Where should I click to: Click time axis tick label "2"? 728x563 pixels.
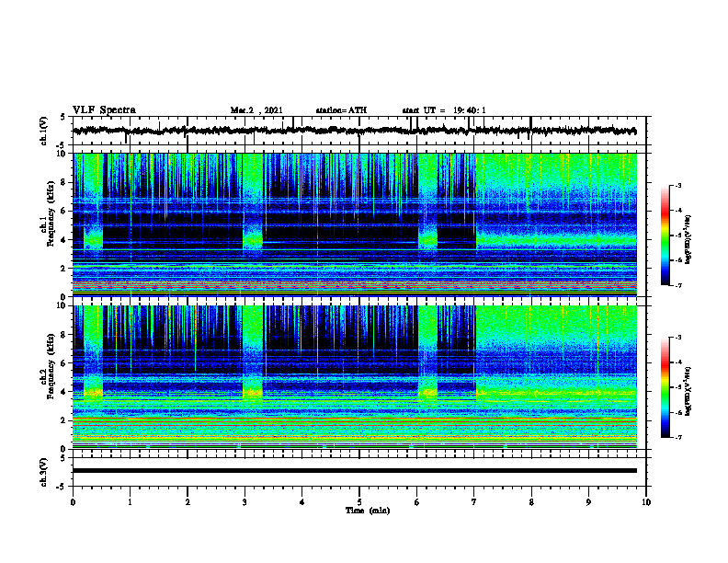[x=188, y=502]
